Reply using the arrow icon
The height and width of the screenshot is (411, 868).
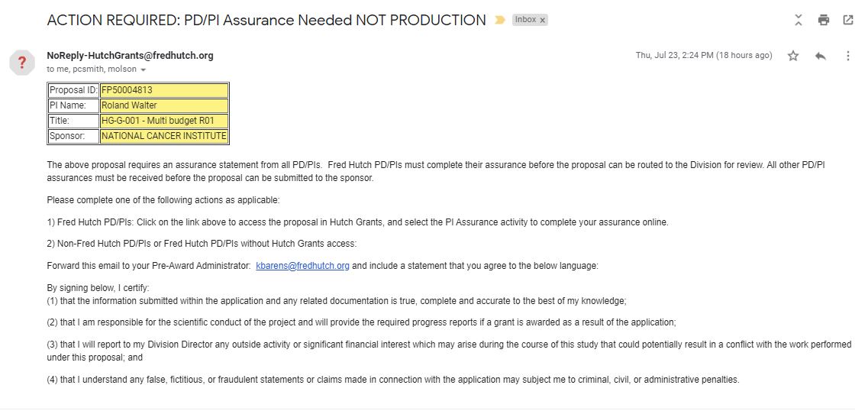click(x=821, y=56)
